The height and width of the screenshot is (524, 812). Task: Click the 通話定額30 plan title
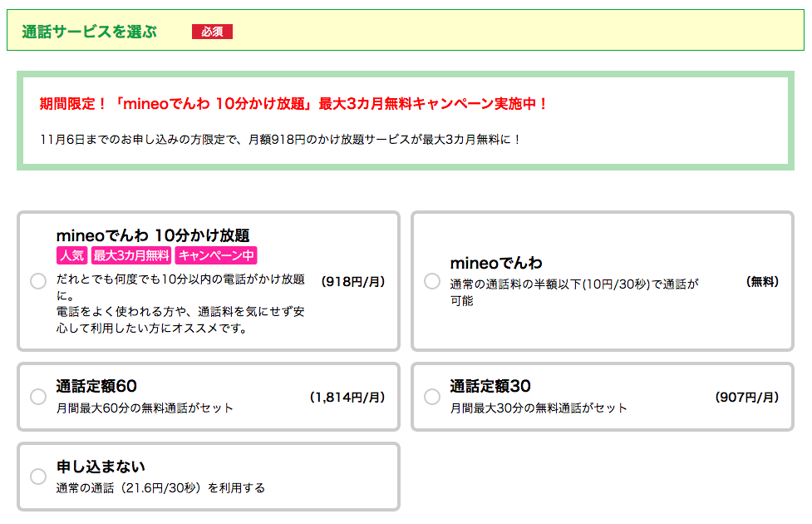coord(490,386)
